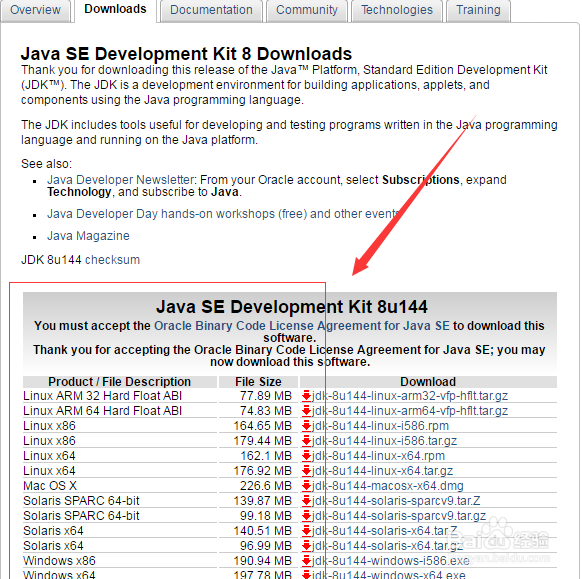This screenshot has width=582, height=579.
Task: Open the Training tab
Action: tap(478, 10)
